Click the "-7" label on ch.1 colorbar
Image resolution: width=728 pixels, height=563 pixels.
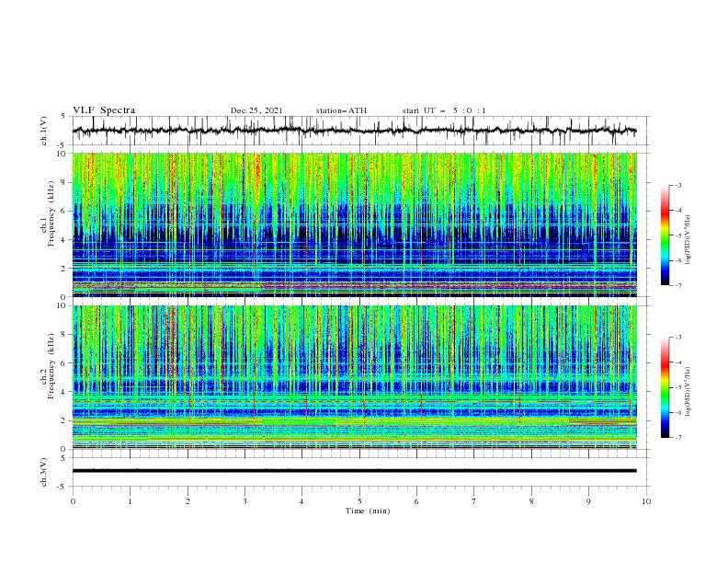point(678,285)
